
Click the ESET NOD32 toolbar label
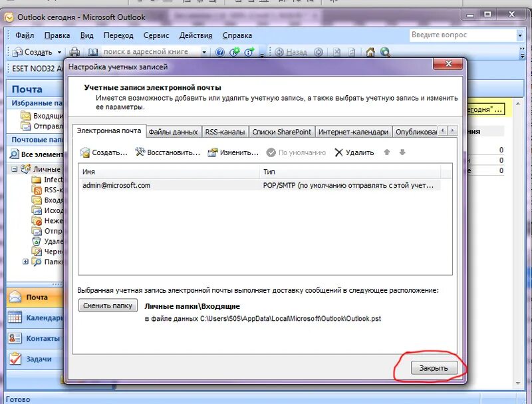(x=37, y=69)
